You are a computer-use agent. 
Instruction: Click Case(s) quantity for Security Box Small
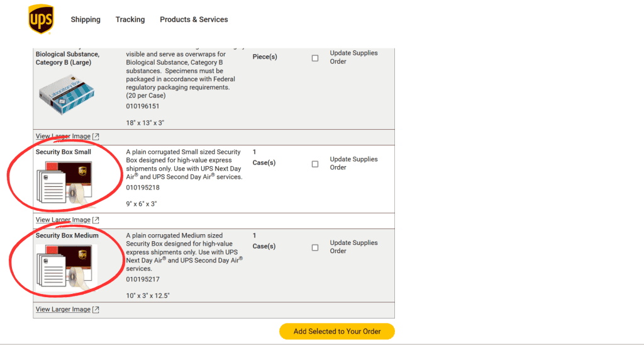click(x=264, y=162)
